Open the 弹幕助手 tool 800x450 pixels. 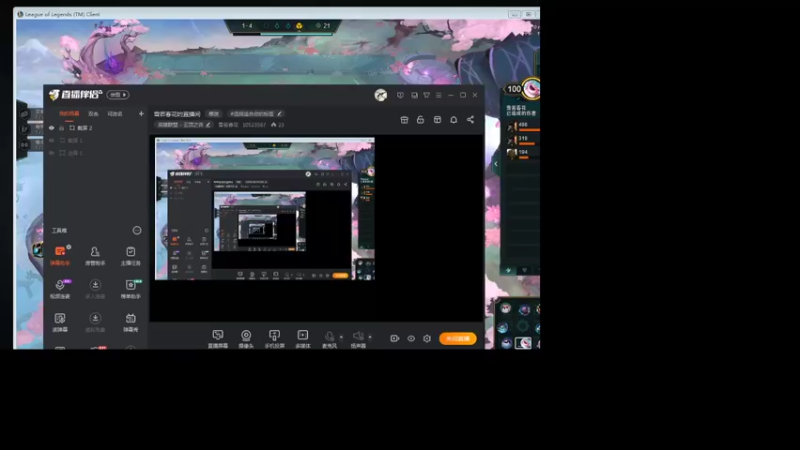click(x=60, y=256)
